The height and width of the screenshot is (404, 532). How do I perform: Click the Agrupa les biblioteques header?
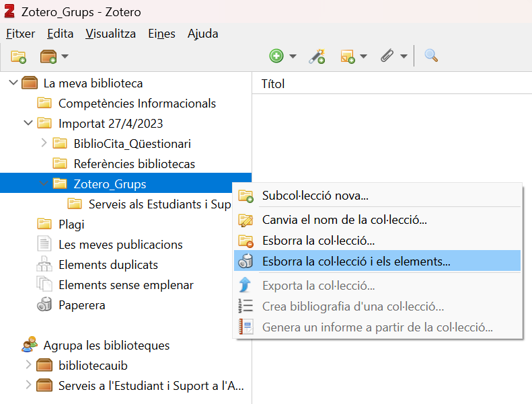(106, 346)
